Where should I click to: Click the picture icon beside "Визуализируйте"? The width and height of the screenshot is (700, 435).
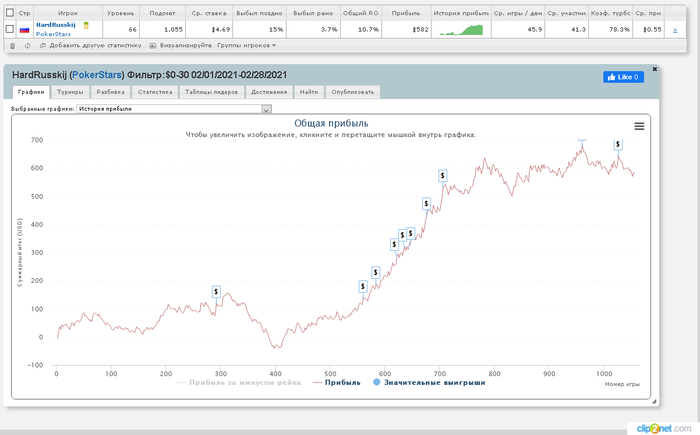153,46
